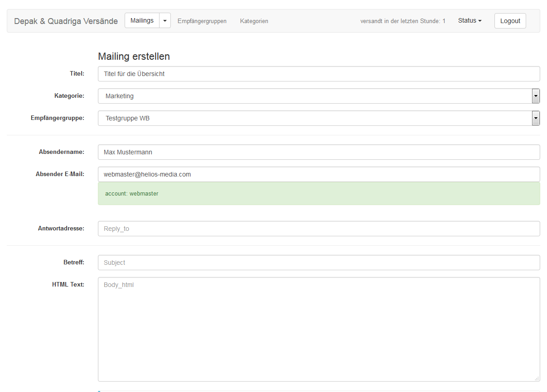Click the 'Titel:' field label
The image size is (547, 392).
click(x=77, y=73)
